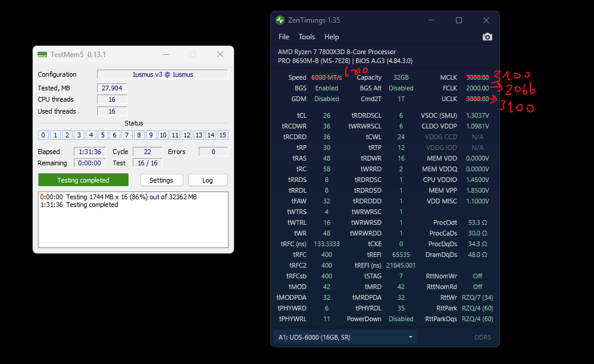Select thread status box 0
The image size is (594, 364).
(x=43, y=135)
